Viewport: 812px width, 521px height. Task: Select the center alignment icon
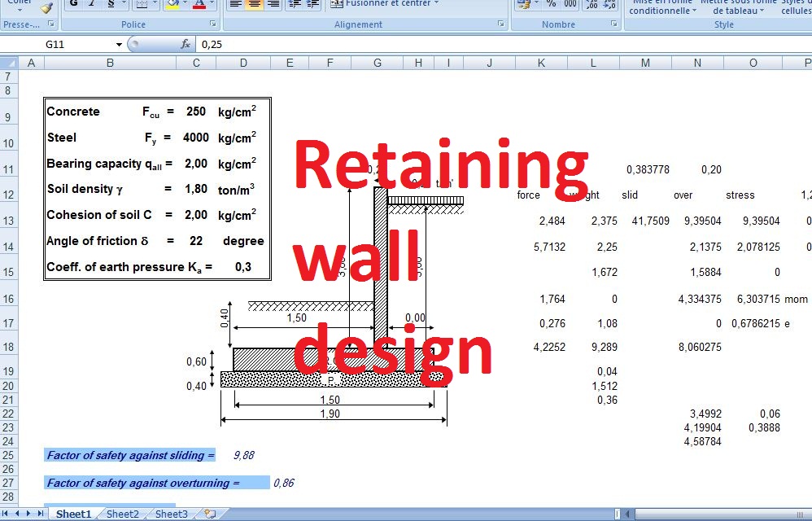coord(254,5)
